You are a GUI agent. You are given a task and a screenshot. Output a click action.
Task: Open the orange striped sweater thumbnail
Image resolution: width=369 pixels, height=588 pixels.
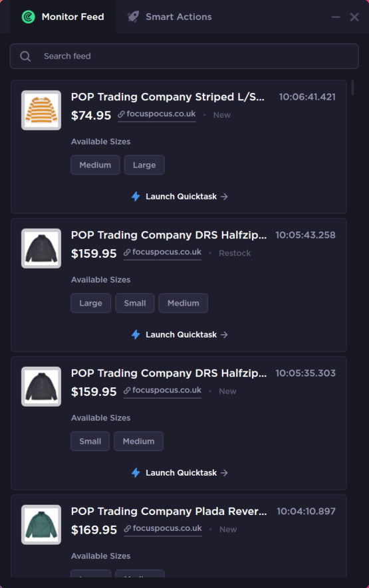click(x=41, y=110)
